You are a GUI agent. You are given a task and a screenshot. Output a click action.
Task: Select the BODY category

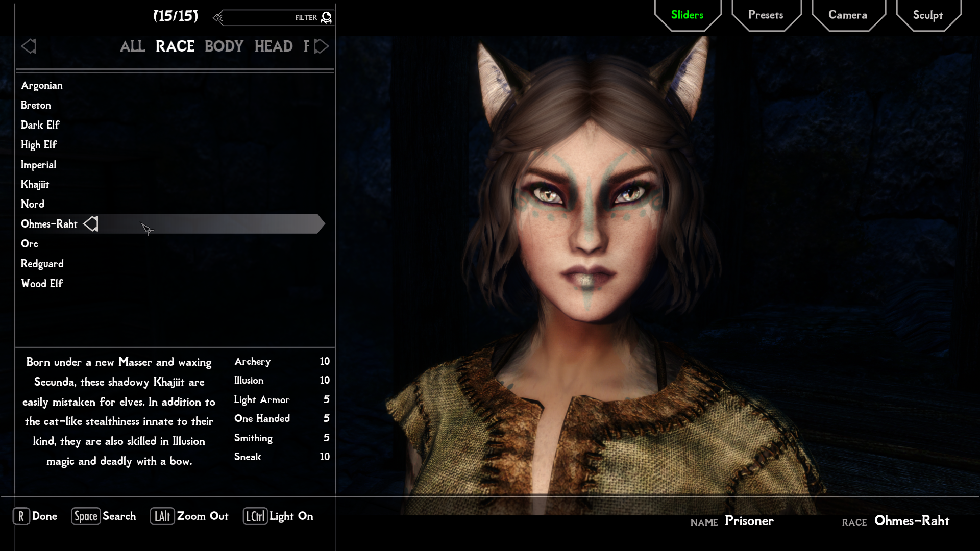click(x=224, y=46)
